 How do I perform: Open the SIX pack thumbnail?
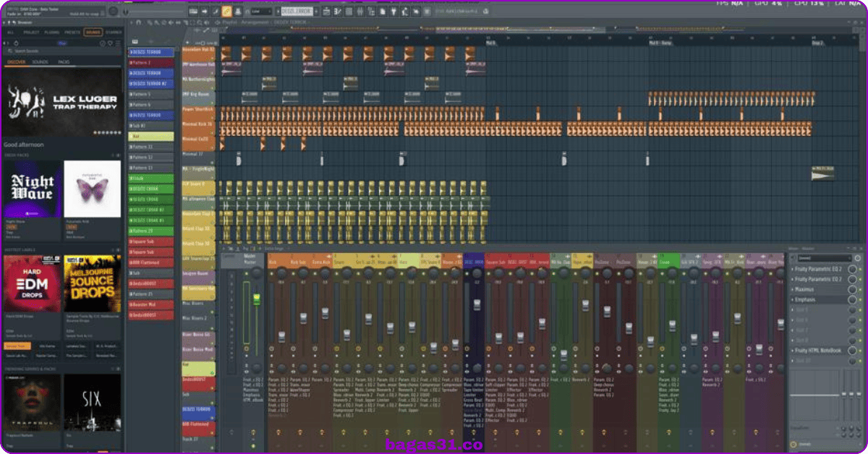coord(92,403)
